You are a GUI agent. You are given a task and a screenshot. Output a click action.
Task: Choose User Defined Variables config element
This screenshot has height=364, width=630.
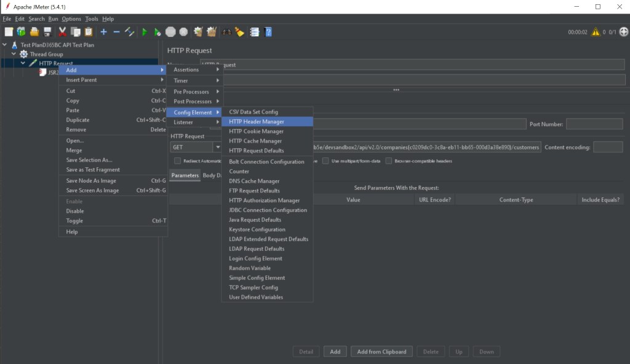pos(256,297)
